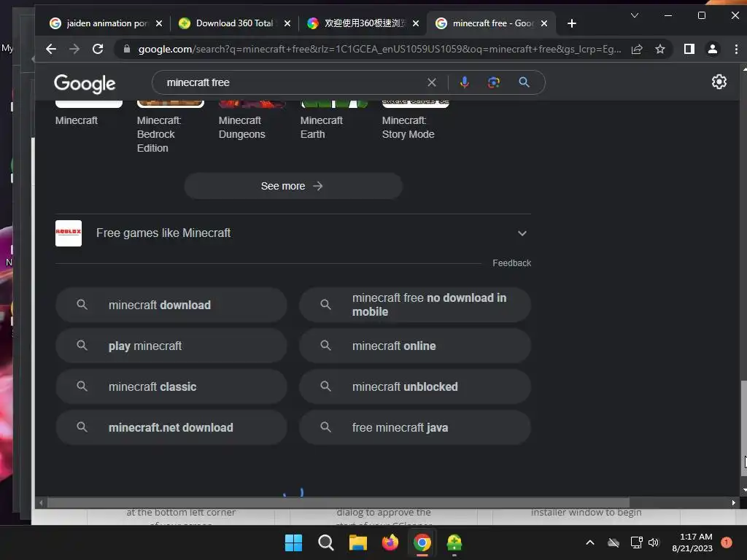Screen dimensions: 747x560
Task: Search by image with Google Lens
Action: [x=494, y=82]
